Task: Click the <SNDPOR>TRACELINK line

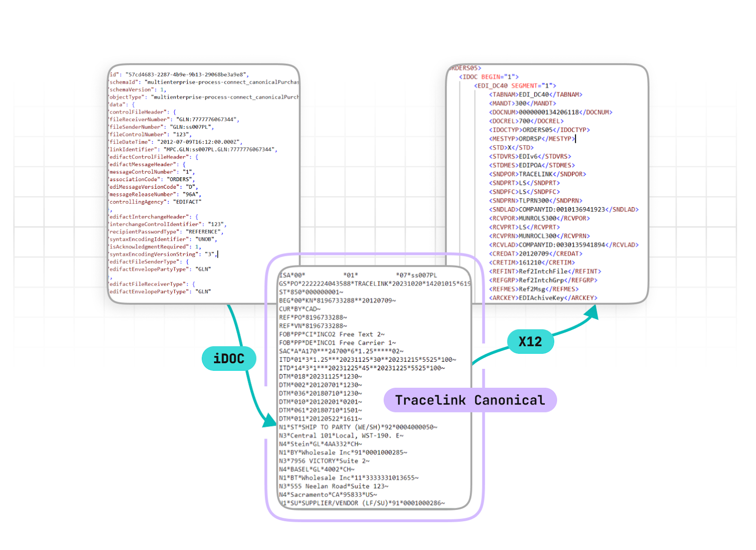Action: (x=538, y=174)
